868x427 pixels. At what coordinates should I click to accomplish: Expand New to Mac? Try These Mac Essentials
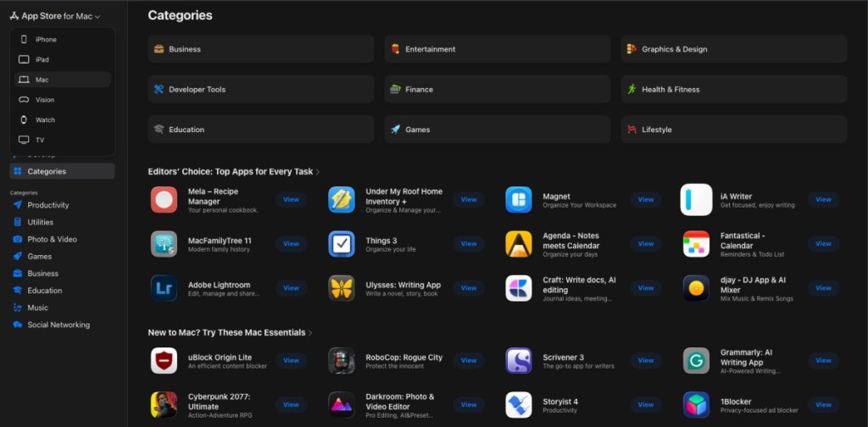point(230,332)
